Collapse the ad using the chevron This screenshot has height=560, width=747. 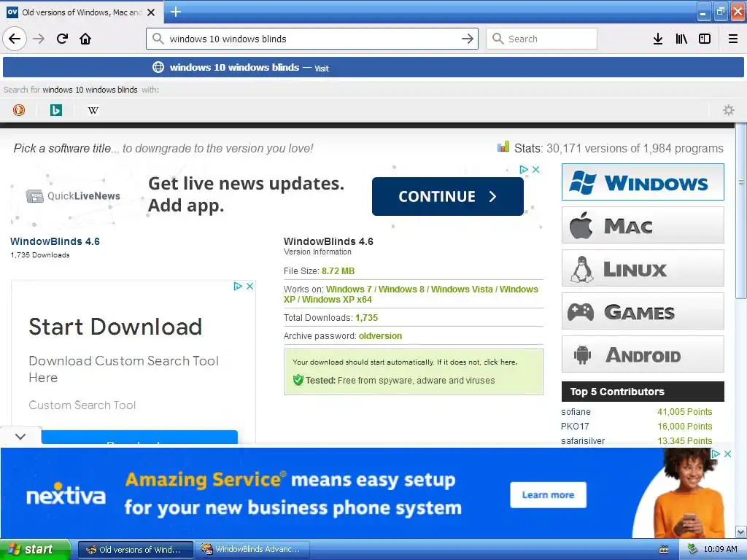[20, 436]
